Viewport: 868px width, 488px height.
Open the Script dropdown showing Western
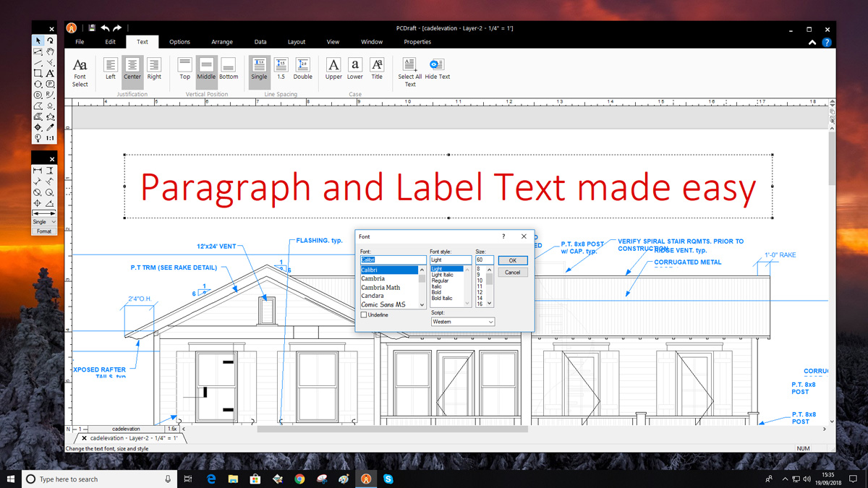(462, 322)
